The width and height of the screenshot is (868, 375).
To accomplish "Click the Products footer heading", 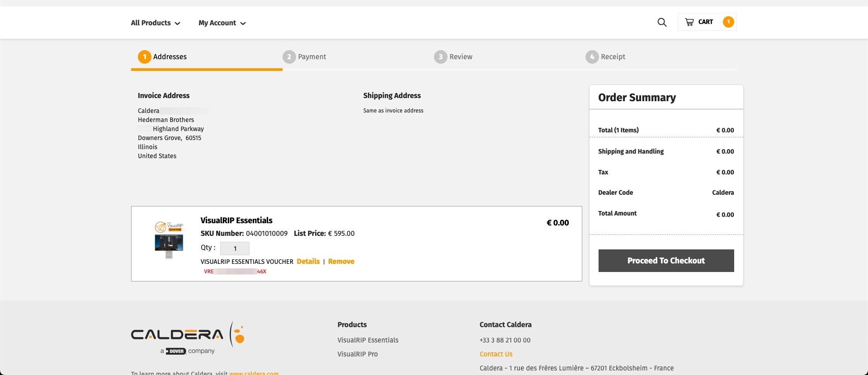I will point(352,325).
